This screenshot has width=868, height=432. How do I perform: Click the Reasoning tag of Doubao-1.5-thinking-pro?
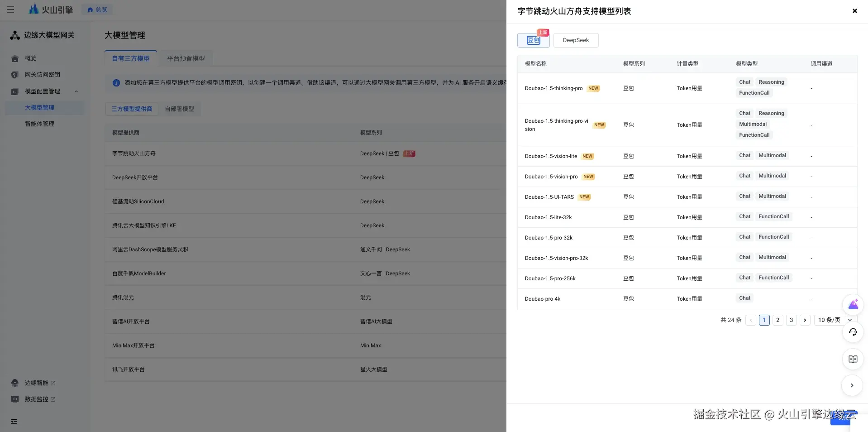click(771, 82)
